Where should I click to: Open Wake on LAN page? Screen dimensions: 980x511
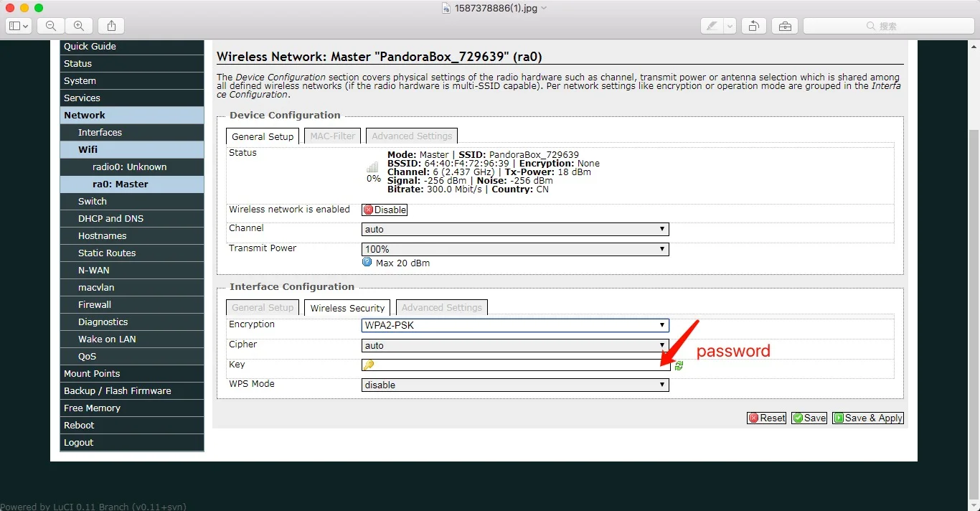point(132,339)
